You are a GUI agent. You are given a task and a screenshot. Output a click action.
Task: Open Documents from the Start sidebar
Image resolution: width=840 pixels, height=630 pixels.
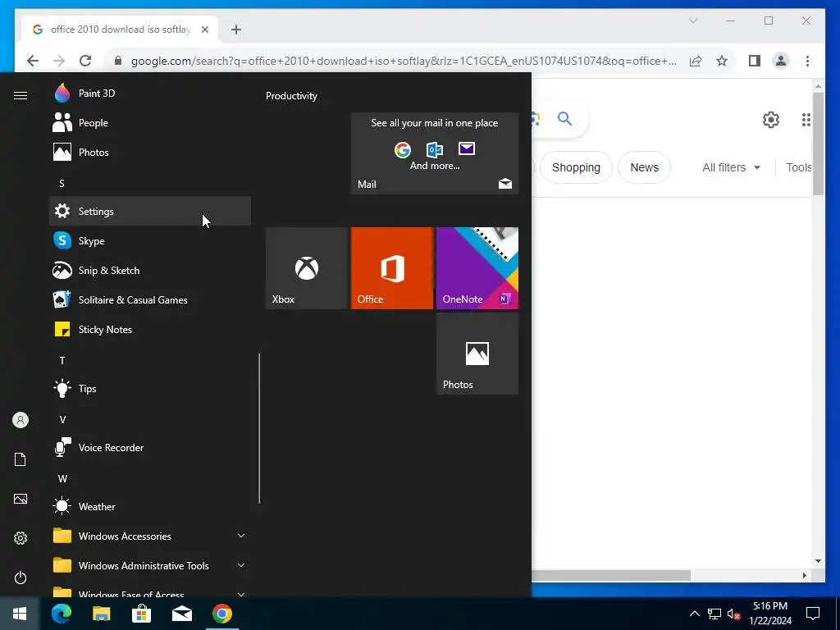coord(21,459)
